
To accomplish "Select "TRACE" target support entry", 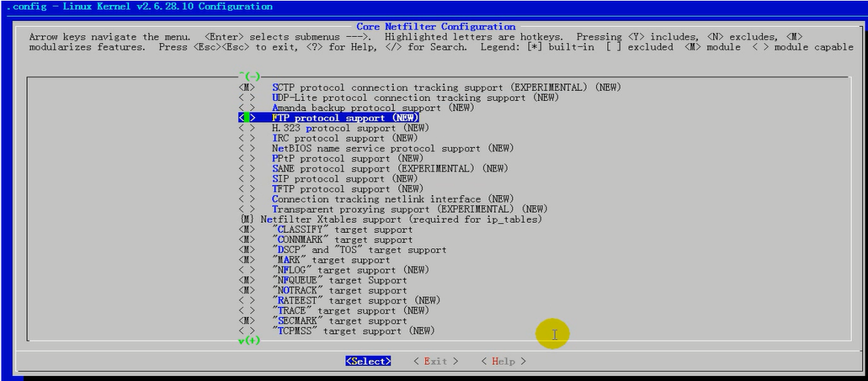I will pos(350,311).
